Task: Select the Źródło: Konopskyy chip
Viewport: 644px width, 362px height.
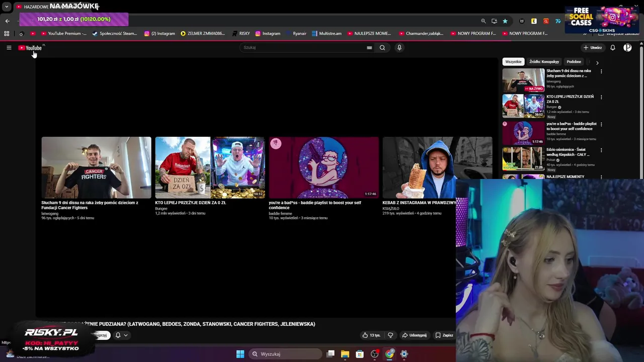Action: click(544, 62)
